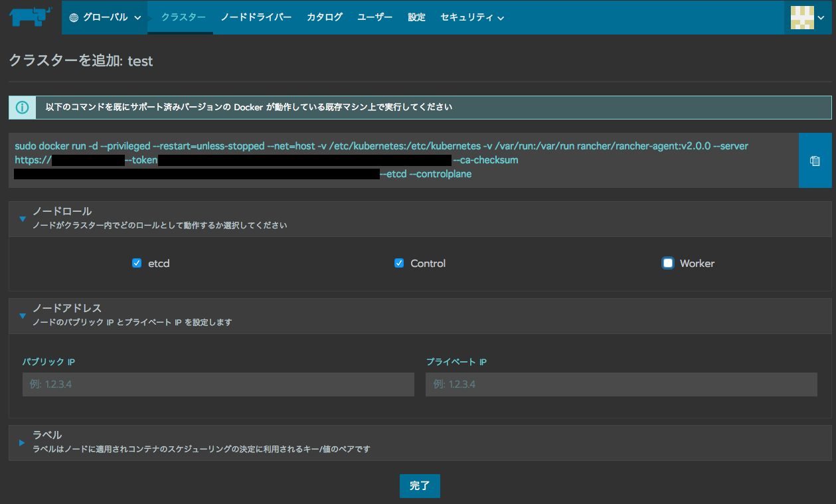Screen dimensions: 836x504
Task: Open the ユーザー tab
Action: pos(375,17)
